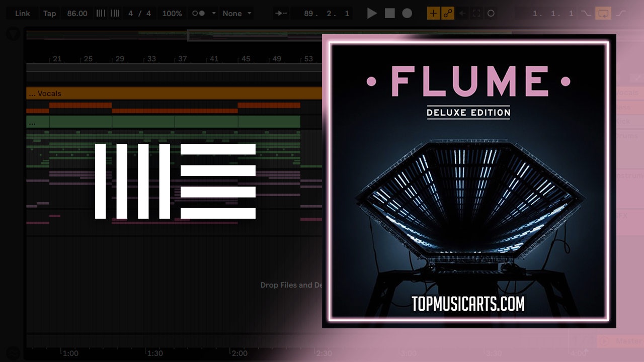Click the Session Record circle button
Viewport: 644px width, 362px height.
[491, 14]
